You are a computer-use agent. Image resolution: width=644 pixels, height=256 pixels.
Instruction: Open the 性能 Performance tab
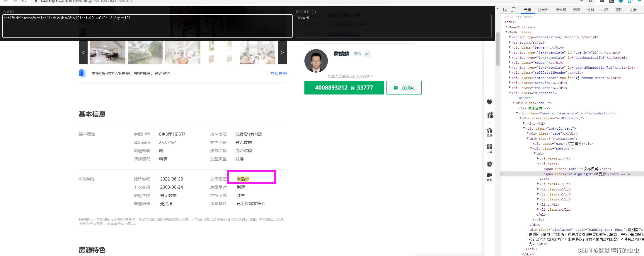click(591, 10)
